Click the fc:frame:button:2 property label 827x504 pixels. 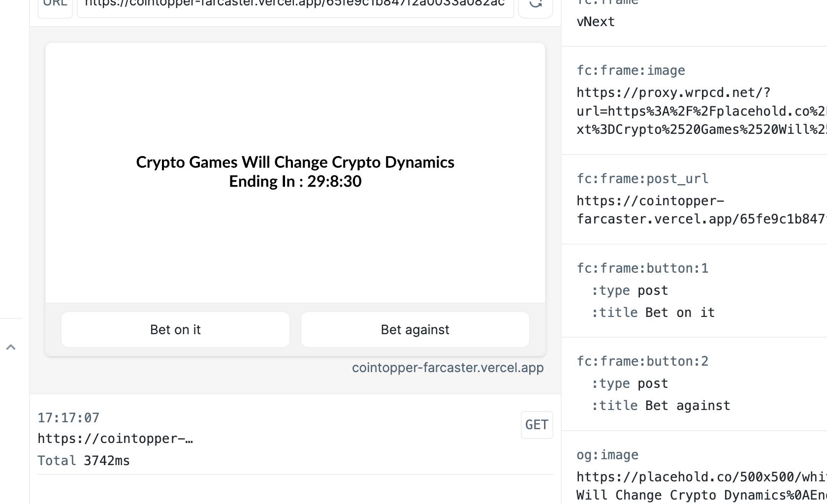[x=642, y=361]
